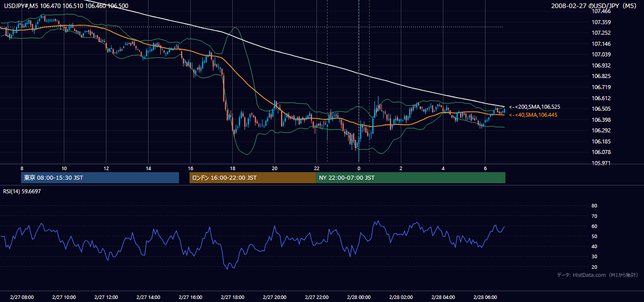Screen dimensions: 644x302
Task: Click the HistData.com data source credit
Action: (x=597, y=275)
